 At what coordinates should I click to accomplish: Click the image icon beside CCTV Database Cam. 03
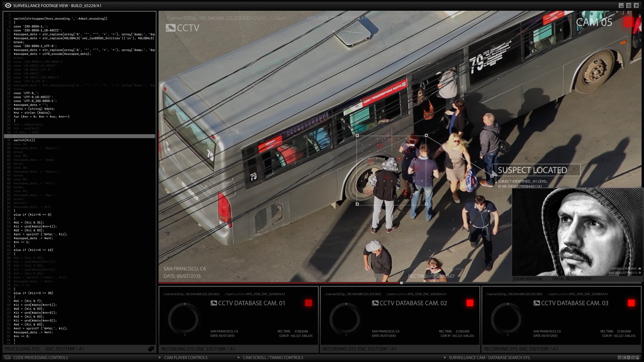click(x=536, y=303)
